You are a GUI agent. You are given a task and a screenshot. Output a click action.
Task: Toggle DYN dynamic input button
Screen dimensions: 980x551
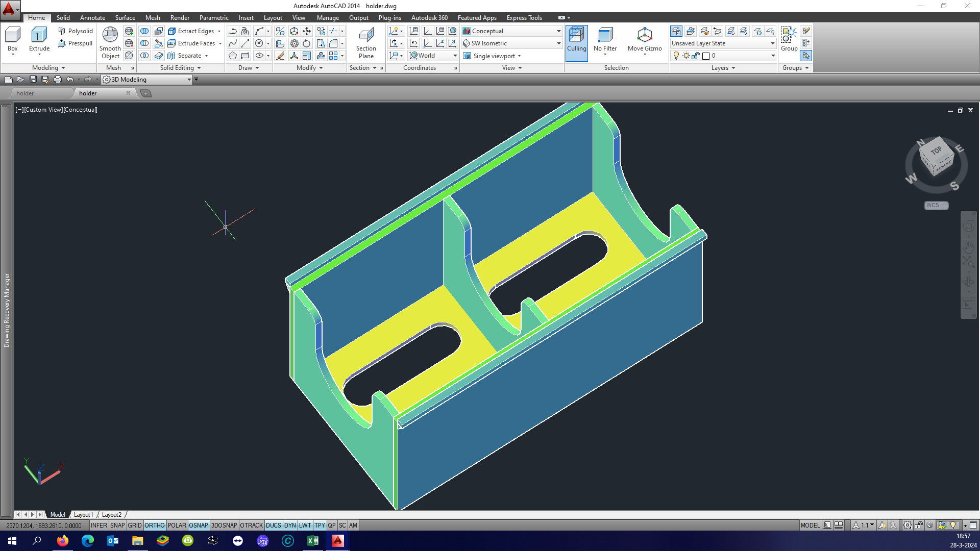click(x=290, y=525)
